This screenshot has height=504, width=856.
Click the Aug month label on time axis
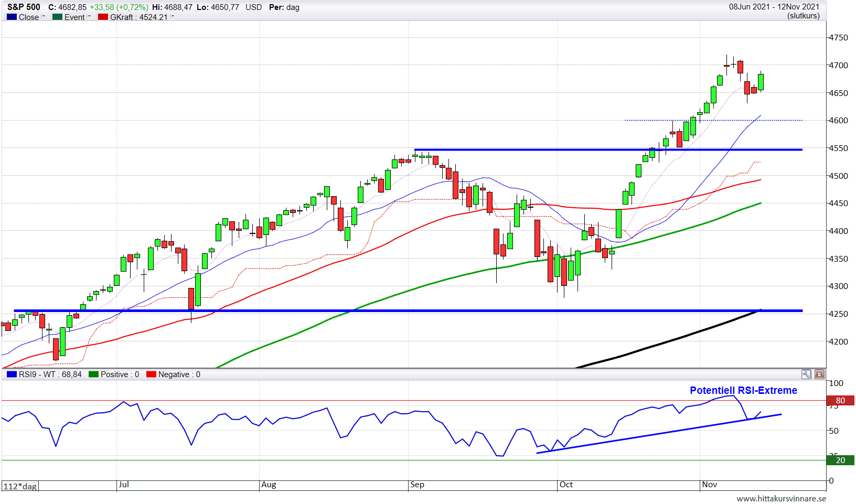pyautogui.click(x=269, y=485)
